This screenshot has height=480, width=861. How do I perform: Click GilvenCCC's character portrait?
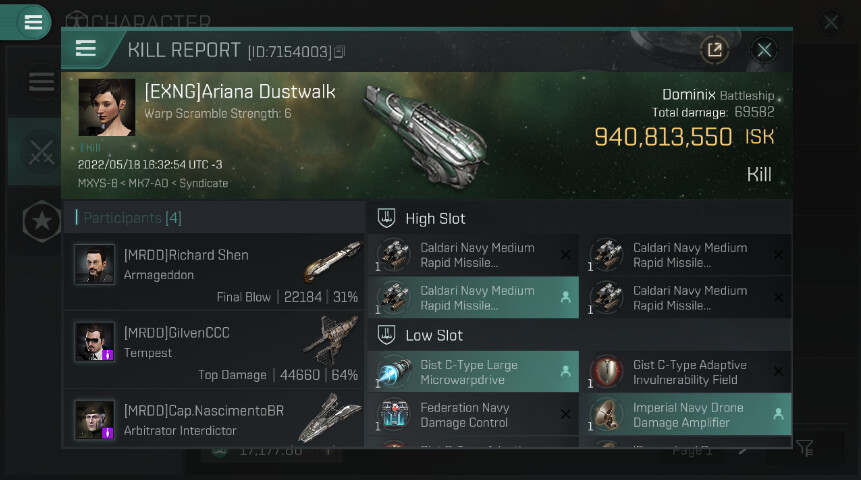(x=95, y=342)
